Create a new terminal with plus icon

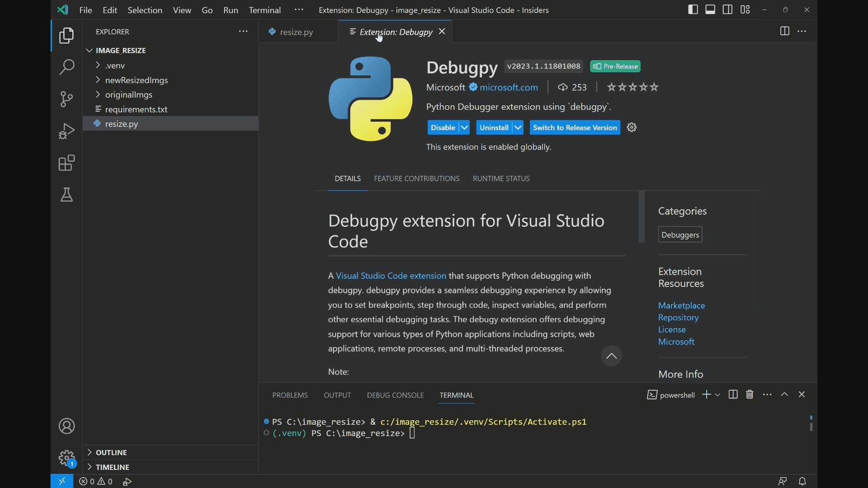(x=706, y=394)
